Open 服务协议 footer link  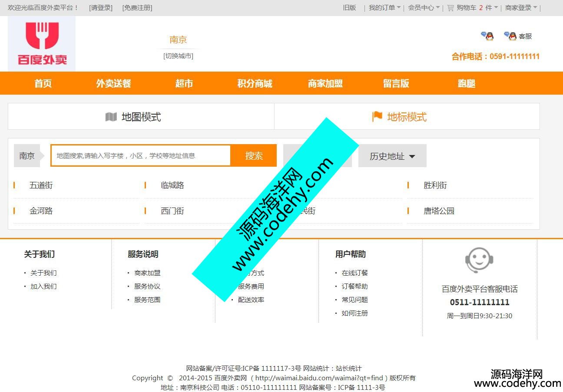point(147,287)
